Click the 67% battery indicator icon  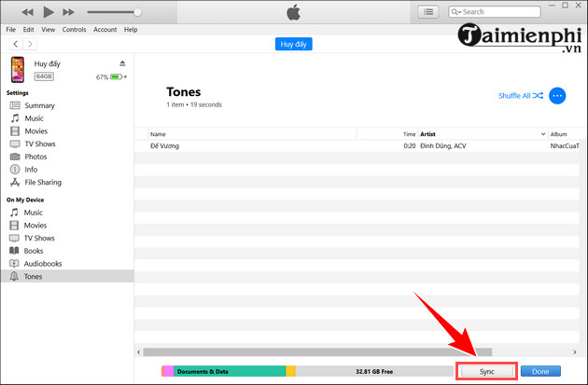pyautogui.click(x=117, y=76)
